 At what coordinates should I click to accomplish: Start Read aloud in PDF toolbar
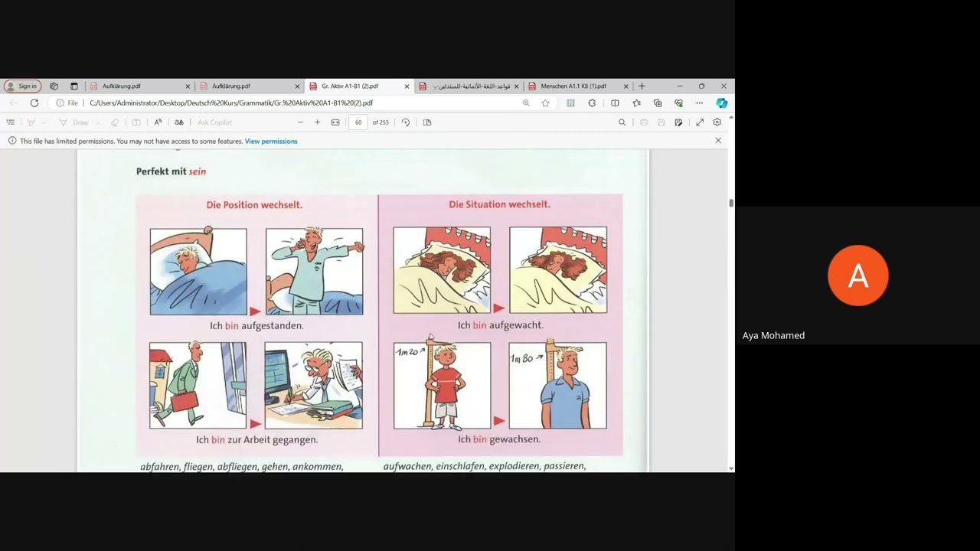point(158,122)
